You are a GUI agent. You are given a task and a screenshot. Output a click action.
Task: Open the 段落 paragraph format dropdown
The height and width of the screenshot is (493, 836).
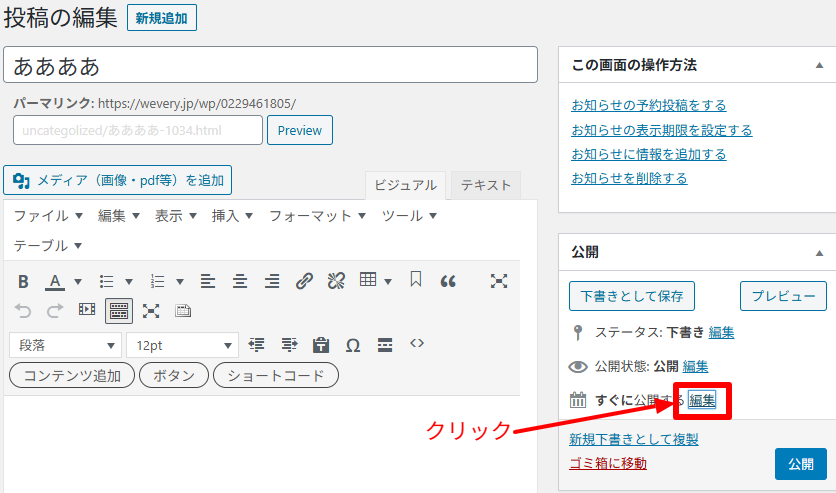[x=65, y=345]
